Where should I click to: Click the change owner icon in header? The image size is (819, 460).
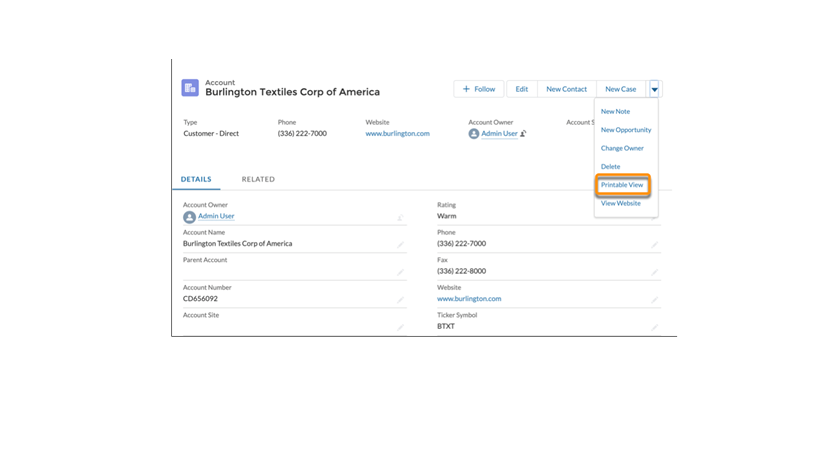point(523,134)
